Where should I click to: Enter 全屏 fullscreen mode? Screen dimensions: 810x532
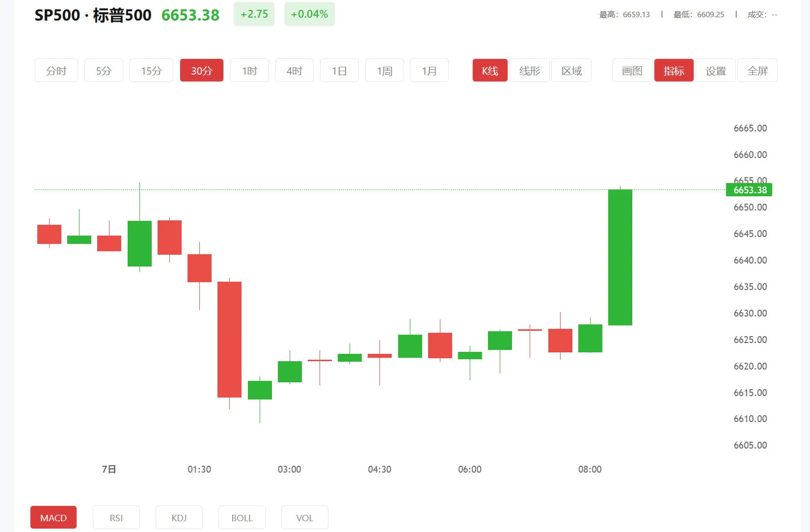click(757, 70)
